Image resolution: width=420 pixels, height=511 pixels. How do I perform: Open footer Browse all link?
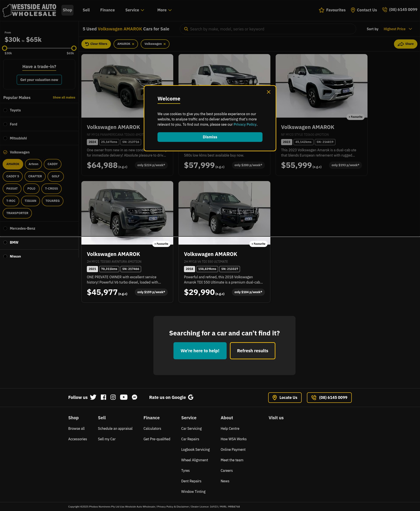pos(76,428)
